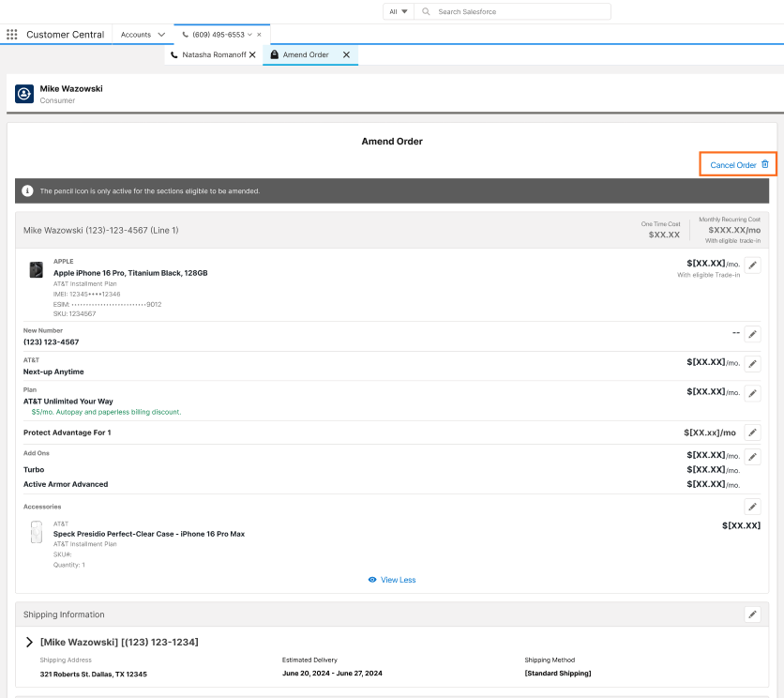Click the June 20, 2024 estimated delivery dates

tap(332, 673)
